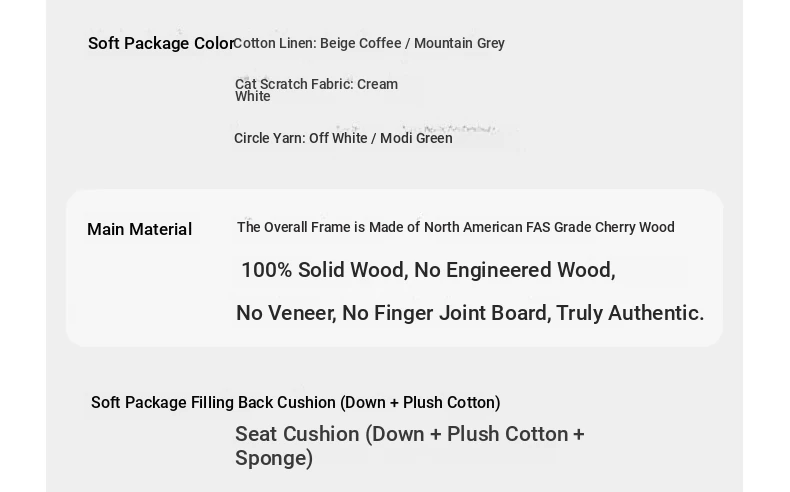Click the word White under Cat Scratch Fabric
Screen dimensions: 790x492
[x=252, y=97]
